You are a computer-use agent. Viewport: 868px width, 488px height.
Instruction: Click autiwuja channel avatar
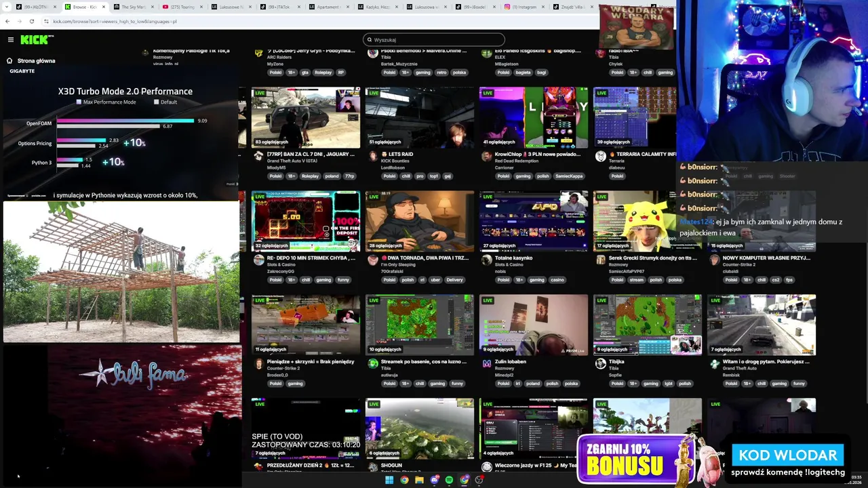(x=373, y=363)
